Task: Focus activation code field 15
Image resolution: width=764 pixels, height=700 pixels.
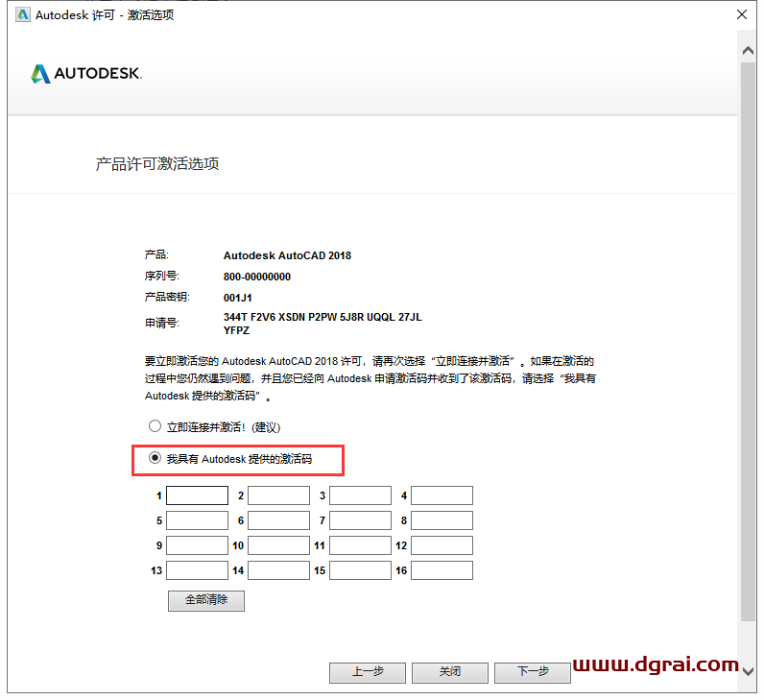Action: pos(360,570)
